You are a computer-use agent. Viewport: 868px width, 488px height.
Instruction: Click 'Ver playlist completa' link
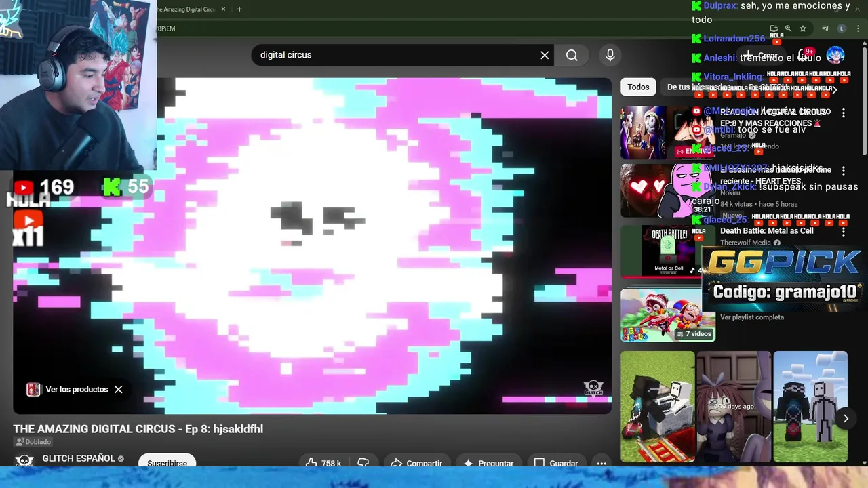tap(752, 317)
